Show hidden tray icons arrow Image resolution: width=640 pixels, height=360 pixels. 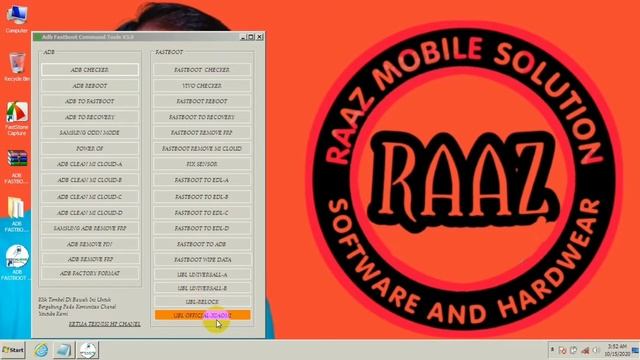pyautogui.click(x=552, y=350)
